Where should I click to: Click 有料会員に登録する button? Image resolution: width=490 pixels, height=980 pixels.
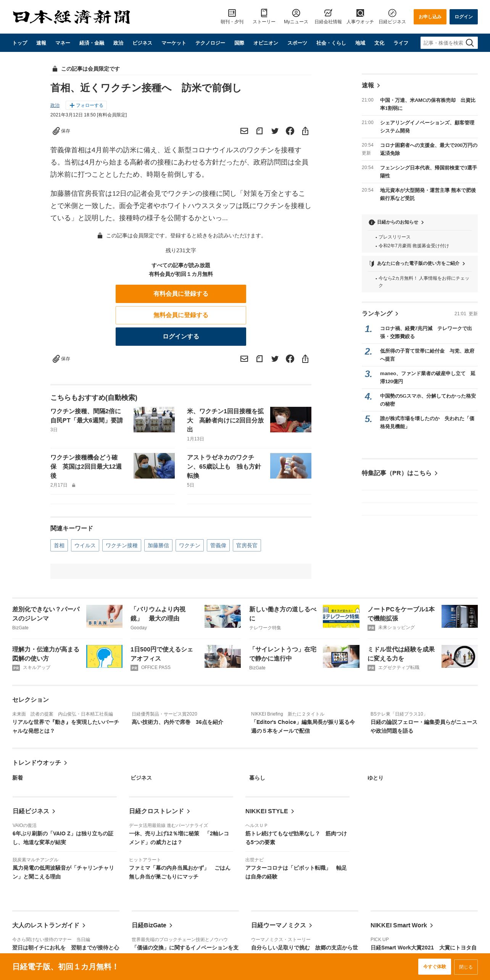(181, 294)
